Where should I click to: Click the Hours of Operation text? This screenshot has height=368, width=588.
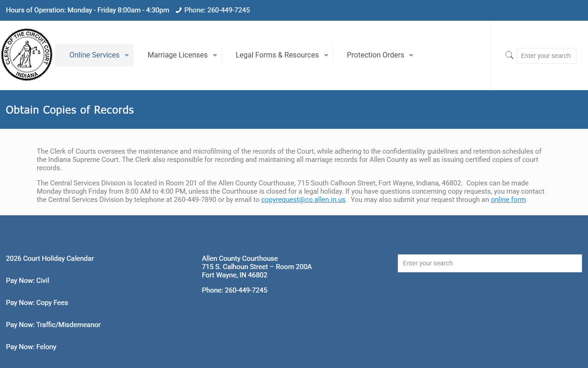87,10
